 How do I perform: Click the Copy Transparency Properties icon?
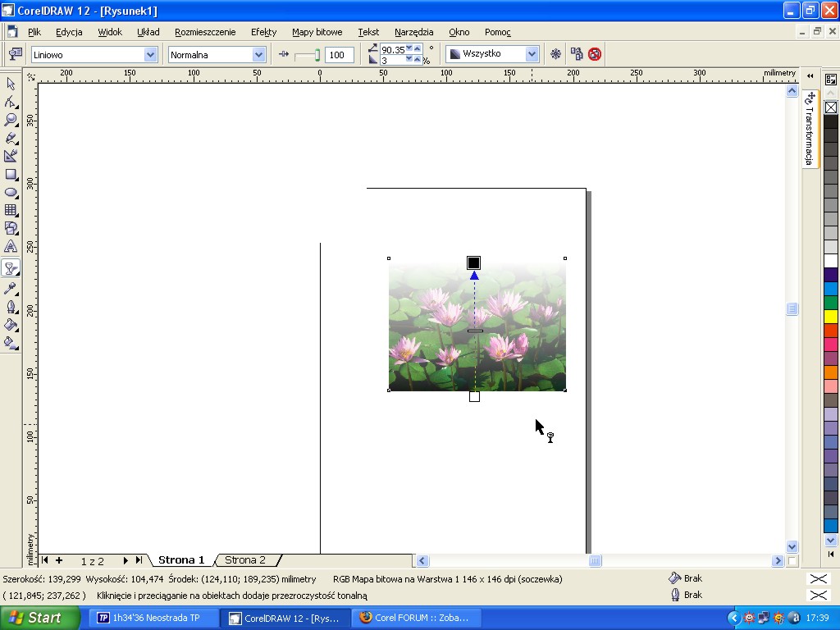tap(576, 54)
